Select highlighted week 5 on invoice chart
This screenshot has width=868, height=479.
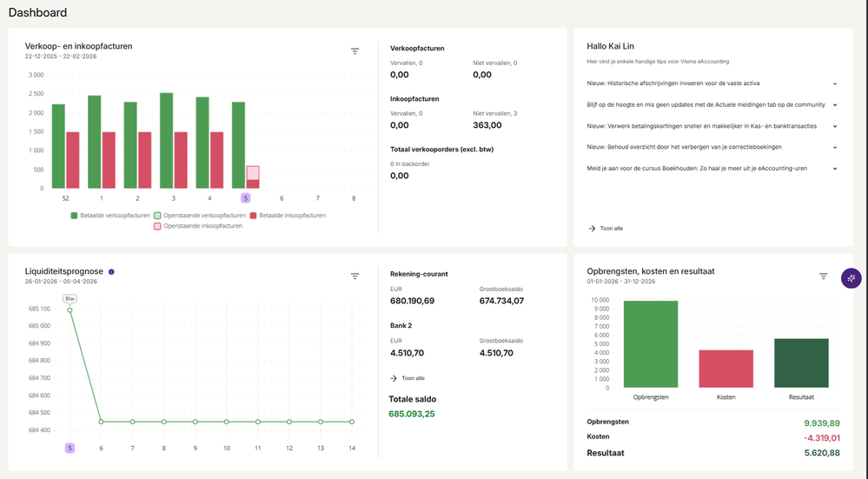click(x=246, y=197)
